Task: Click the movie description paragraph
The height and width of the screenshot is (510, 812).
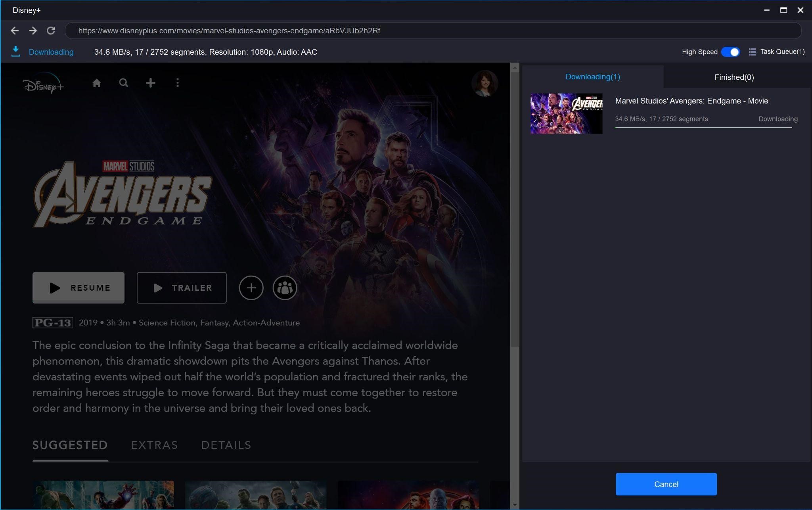Action: point(250,377)
